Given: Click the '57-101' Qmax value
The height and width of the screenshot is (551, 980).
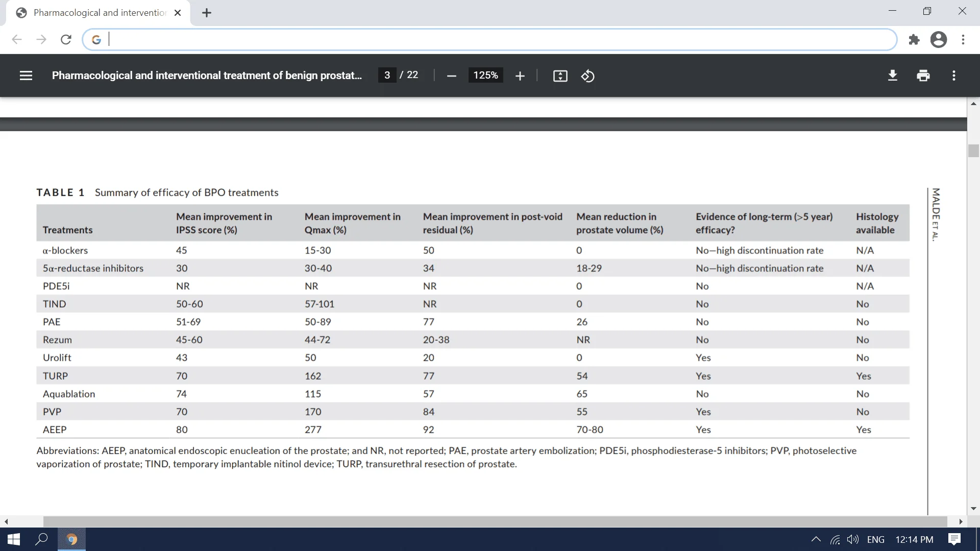Looking at the screenshot, I should coord(320,304).
